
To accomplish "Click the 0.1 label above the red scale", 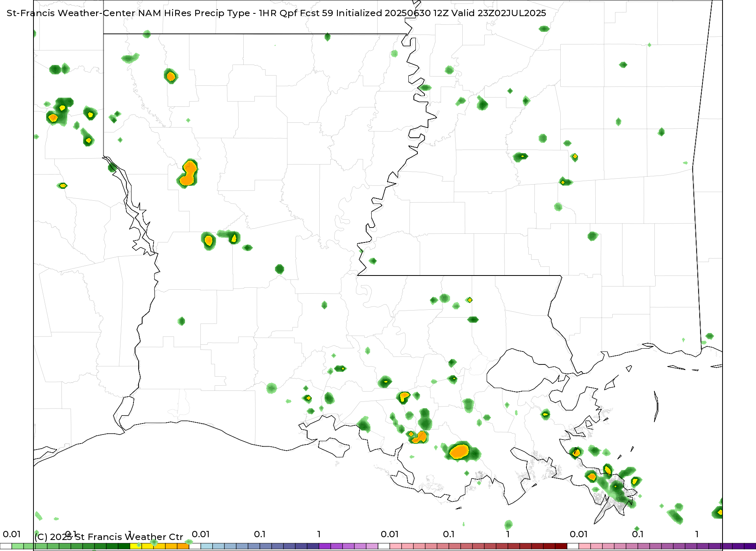I will point(448,534).
